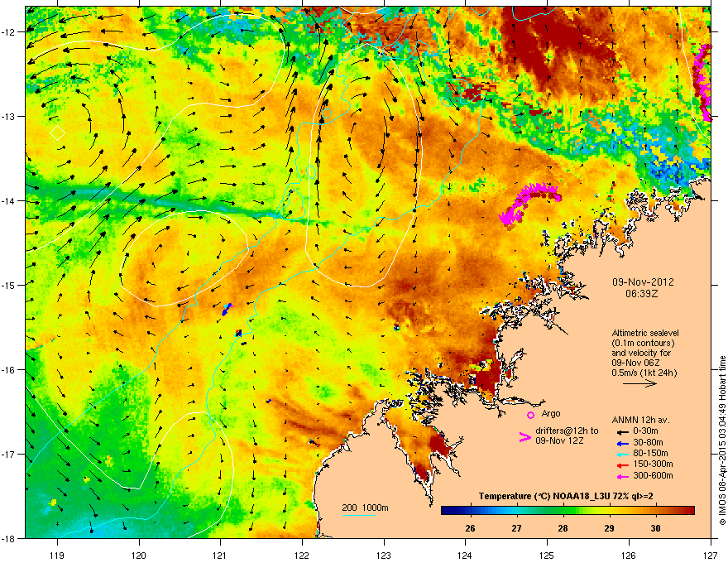728x563 pixels.
Task: Click the latitude axis label -13
Action: click(x=8, y=116)
